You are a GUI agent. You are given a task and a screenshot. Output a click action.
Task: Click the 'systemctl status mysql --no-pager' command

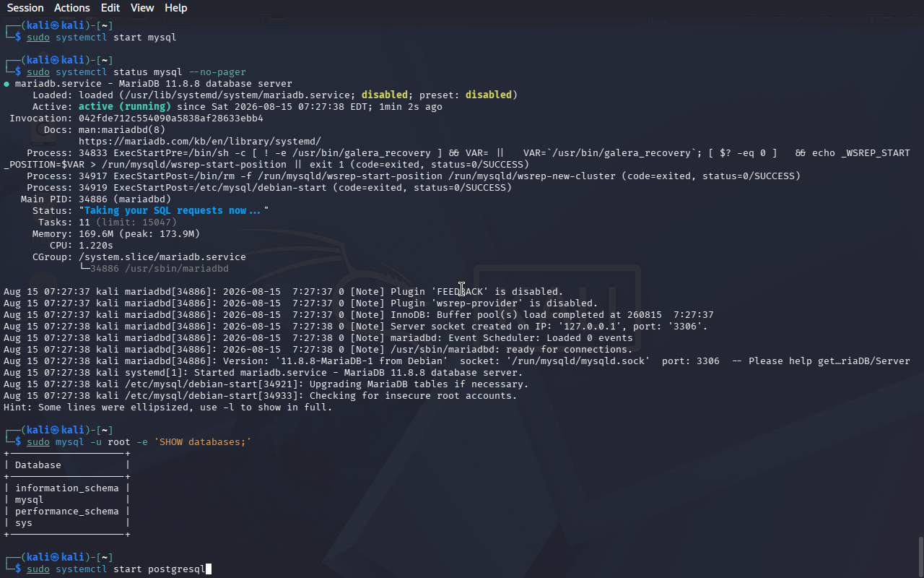(136, 72)
